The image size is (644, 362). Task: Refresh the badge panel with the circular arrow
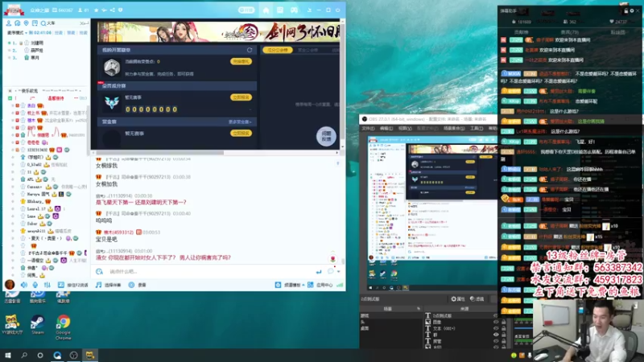tap(250, 50)
